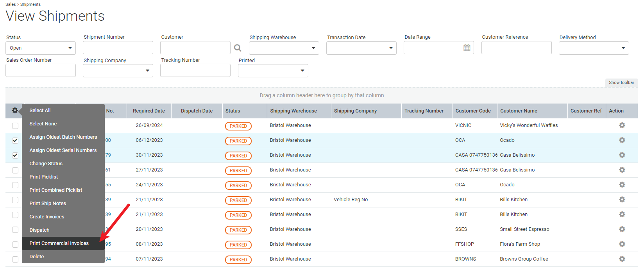Uncheck the Casa Belissimo 30/11/2023 checkbox
Image resolution: width=644 pixels, height=268 pixels.
(x=15, y=155)
